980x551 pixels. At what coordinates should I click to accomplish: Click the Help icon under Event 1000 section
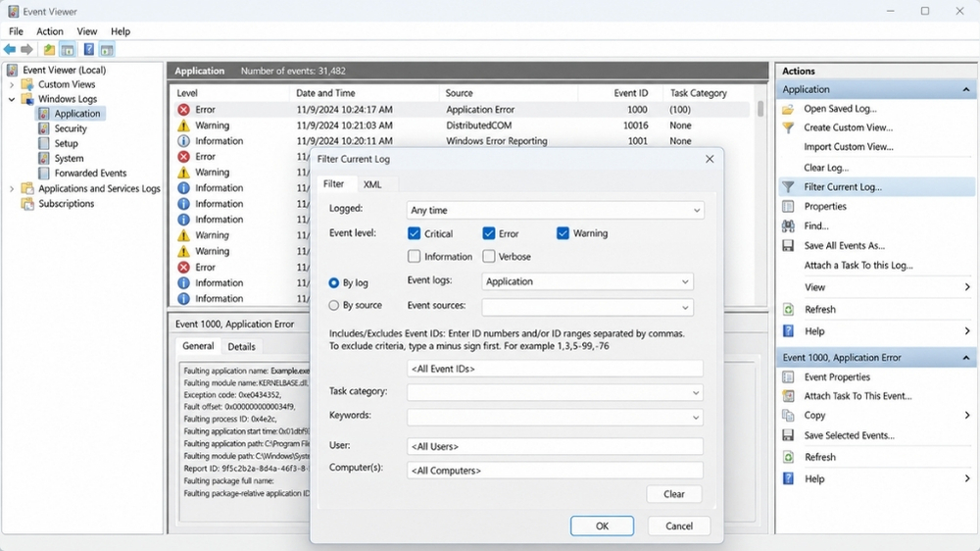[x=788, y=479]
